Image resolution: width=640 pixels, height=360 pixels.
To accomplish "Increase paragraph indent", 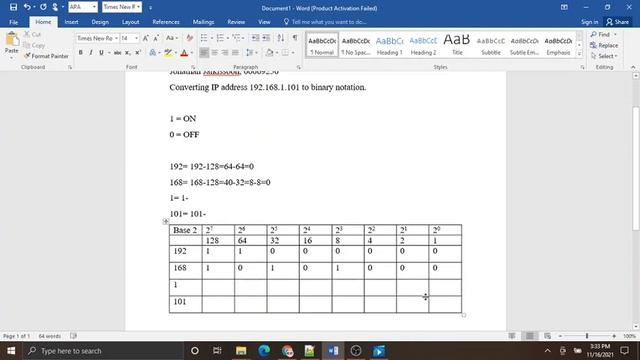I will coord(266,38).
